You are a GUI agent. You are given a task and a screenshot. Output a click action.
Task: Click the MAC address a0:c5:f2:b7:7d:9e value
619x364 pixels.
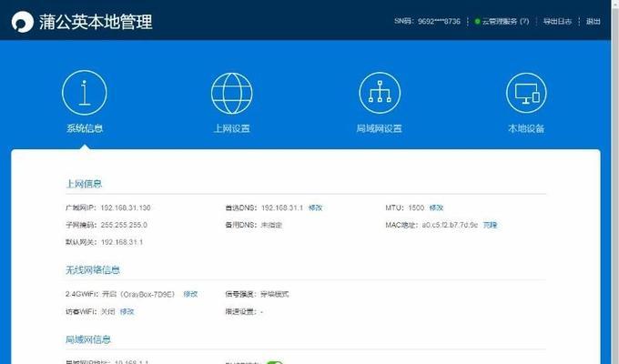450,225
